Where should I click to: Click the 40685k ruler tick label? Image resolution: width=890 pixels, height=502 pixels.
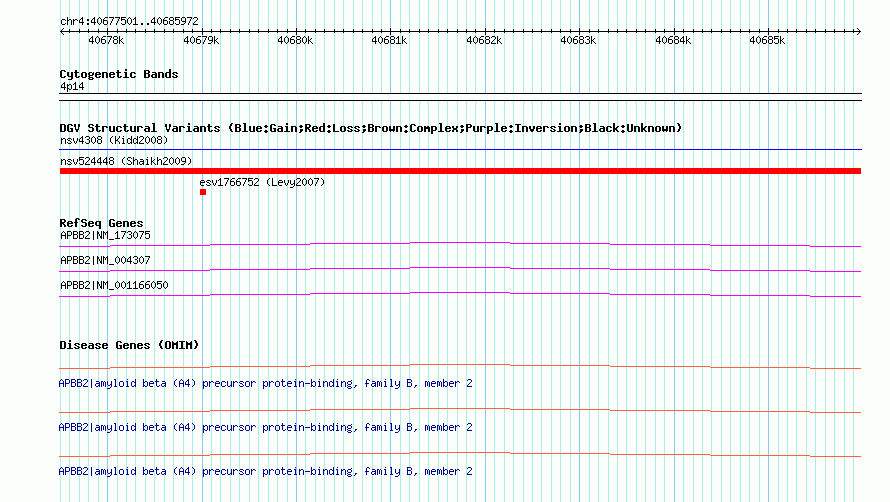tap(767, 40)
